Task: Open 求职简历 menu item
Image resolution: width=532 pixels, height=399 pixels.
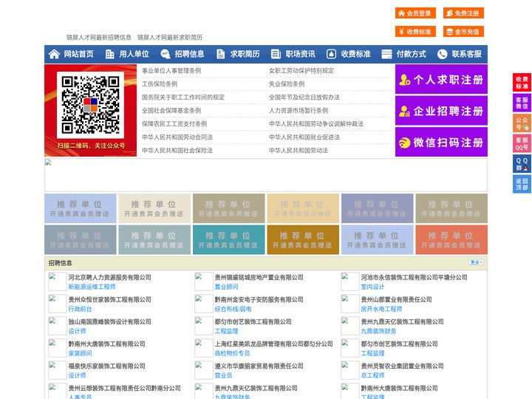Action: (245, 54)
